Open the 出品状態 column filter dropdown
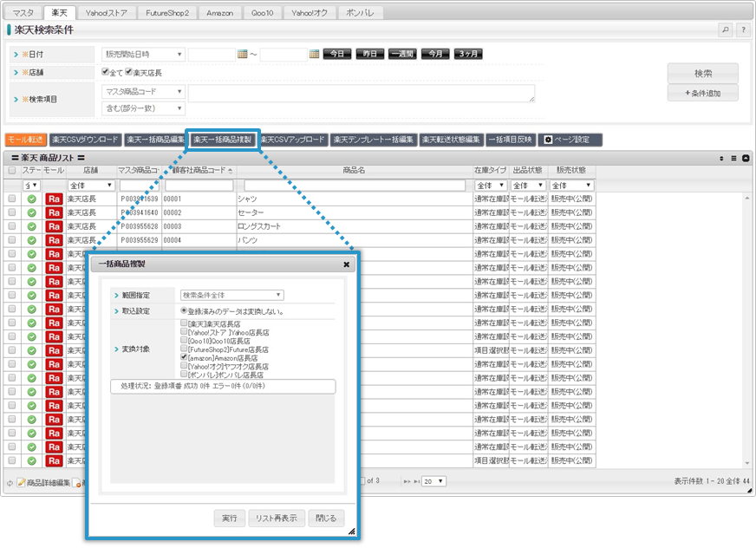The width and height of the screenshot is (756, 548). (x=528, y=186)
